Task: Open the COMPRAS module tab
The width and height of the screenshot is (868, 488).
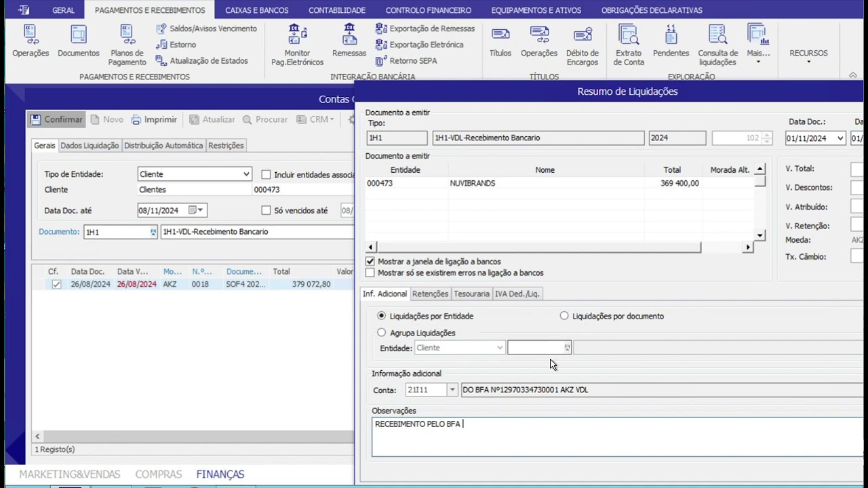Action: pos(159,474)
